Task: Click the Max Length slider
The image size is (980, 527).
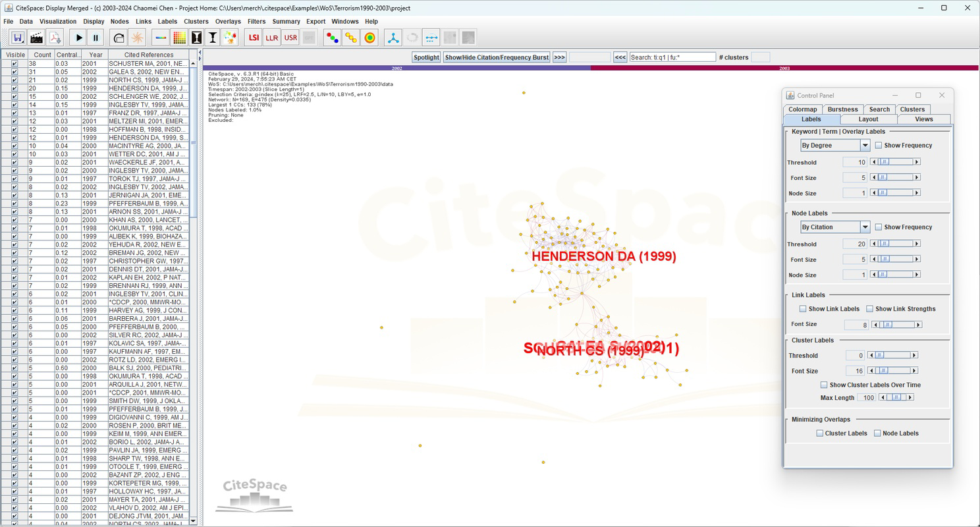Action: pos(896,397)
